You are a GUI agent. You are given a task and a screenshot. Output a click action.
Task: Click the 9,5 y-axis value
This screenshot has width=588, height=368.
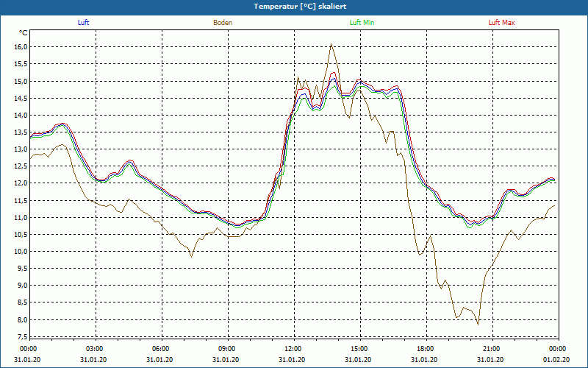22,269
